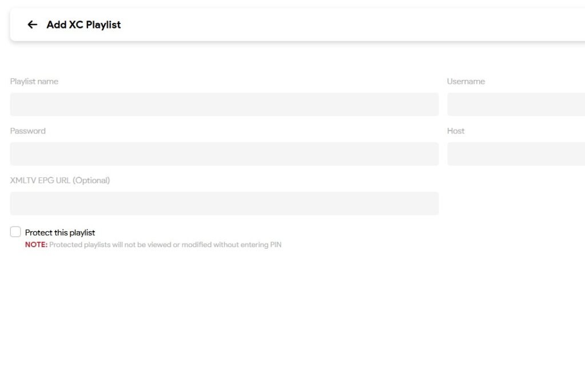585x392 pixels.
Task: Click the (Optional) text in EPG label
Action: click(91, 180)
